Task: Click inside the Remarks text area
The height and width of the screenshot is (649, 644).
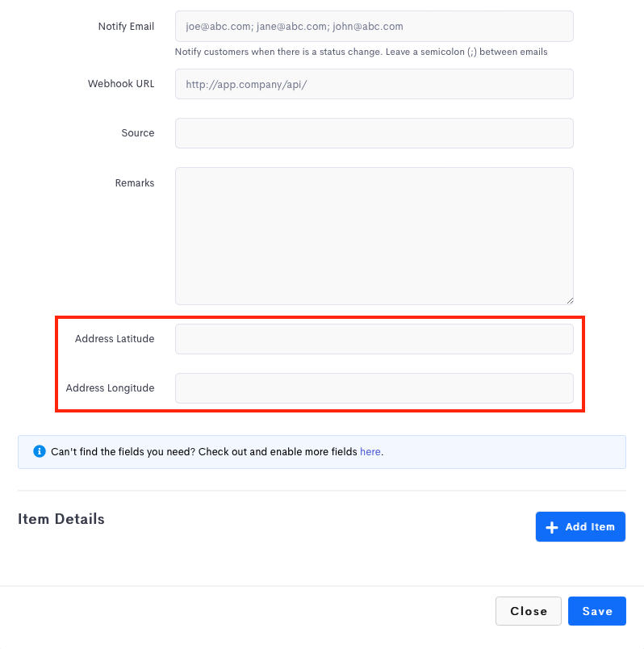Action: coord(374,236)
